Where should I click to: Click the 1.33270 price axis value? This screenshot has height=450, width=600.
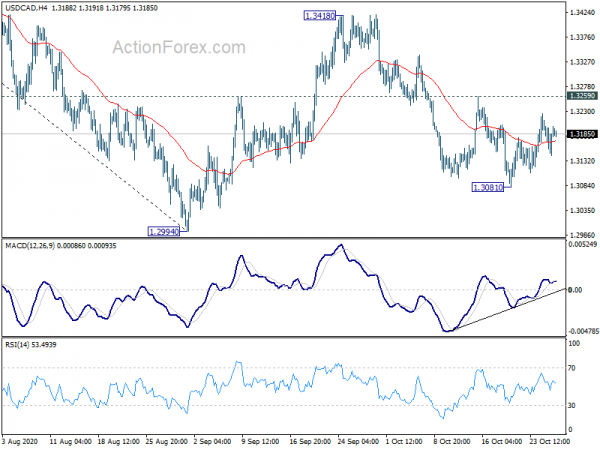(582, 62)
